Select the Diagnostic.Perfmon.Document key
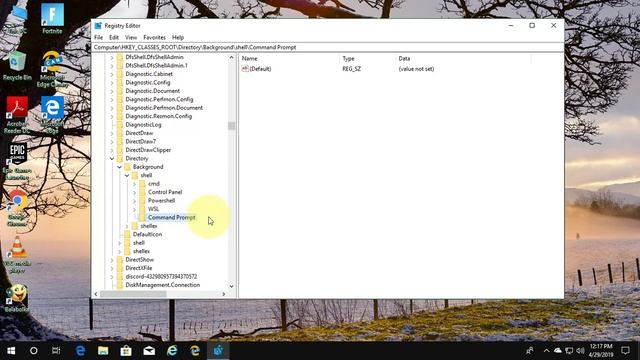The image size is (640, 360). (x=164, y=108)
